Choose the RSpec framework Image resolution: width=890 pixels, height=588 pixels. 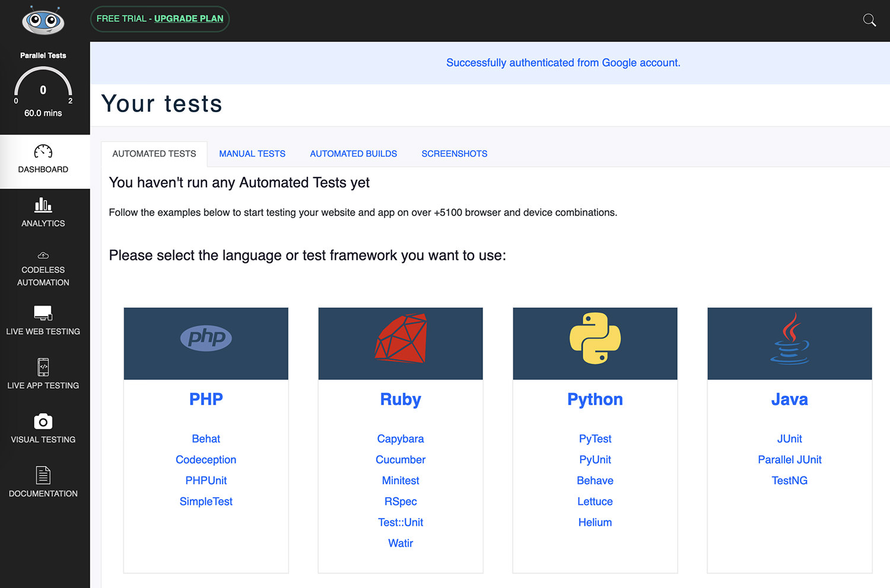tap(401, 501)
